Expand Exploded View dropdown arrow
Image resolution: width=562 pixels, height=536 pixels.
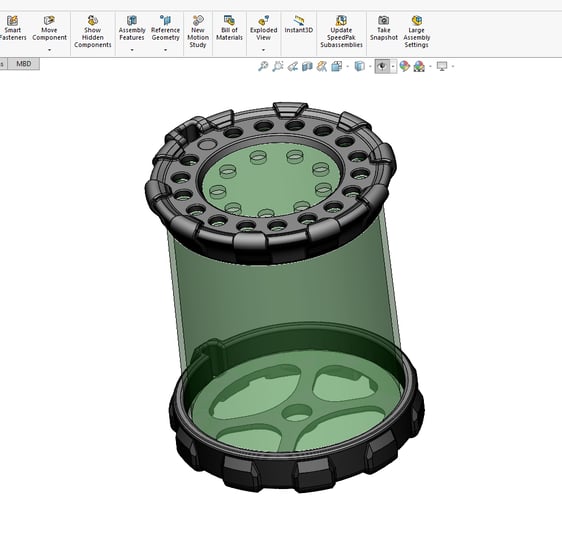pyautogui.click(x=263, y=50)
